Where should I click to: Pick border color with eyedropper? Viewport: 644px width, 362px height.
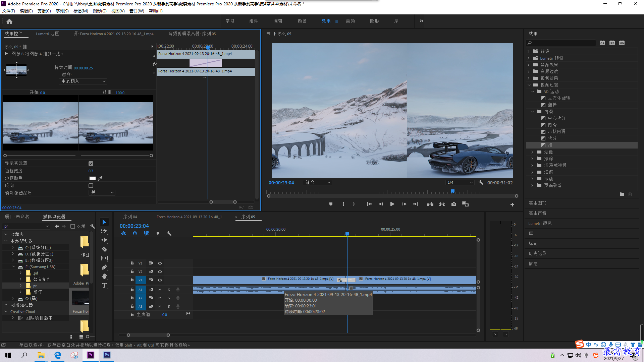pos(100,178)
